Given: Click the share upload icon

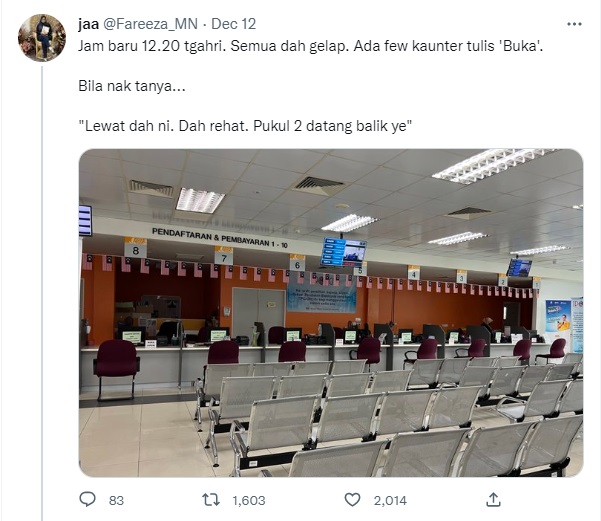Looking at the screenshot, I should point(494,500).
